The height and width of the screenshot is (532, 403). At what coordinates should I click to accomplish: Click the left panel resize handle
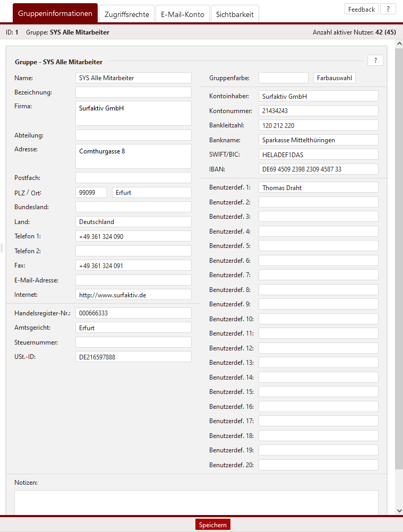pos(2,248)
